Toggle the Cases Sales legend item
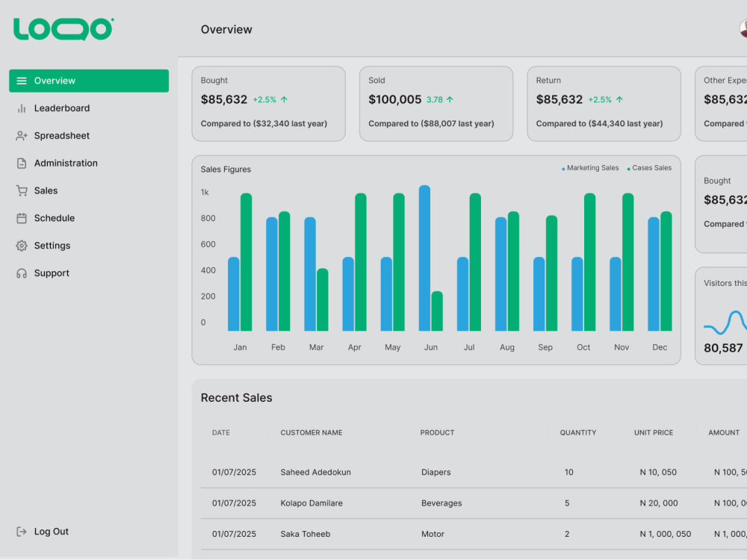747x560 pixels. [x=649, y=168]
